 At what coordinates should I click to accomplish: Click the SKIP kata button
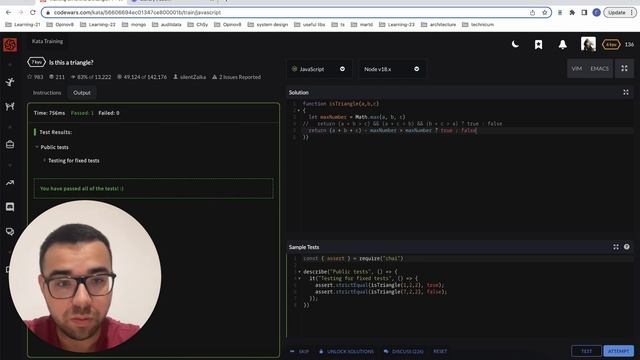pos(300,351)
